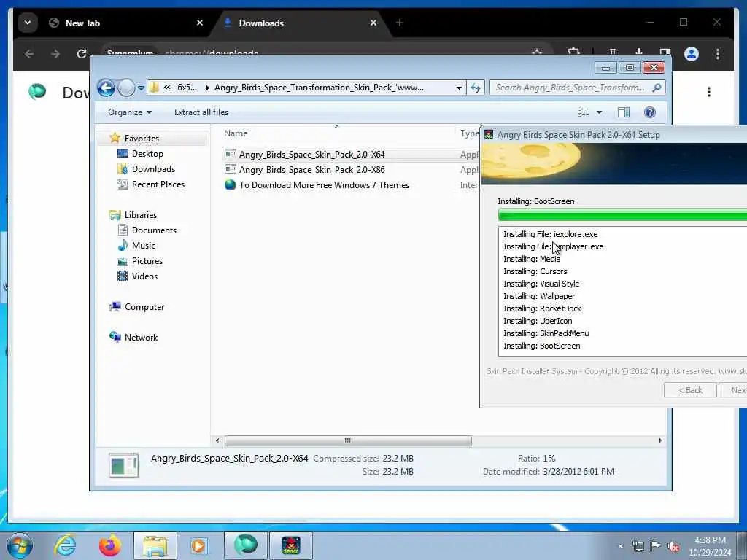
Task: Open the Organize menu
Action: tap(130, 112)
